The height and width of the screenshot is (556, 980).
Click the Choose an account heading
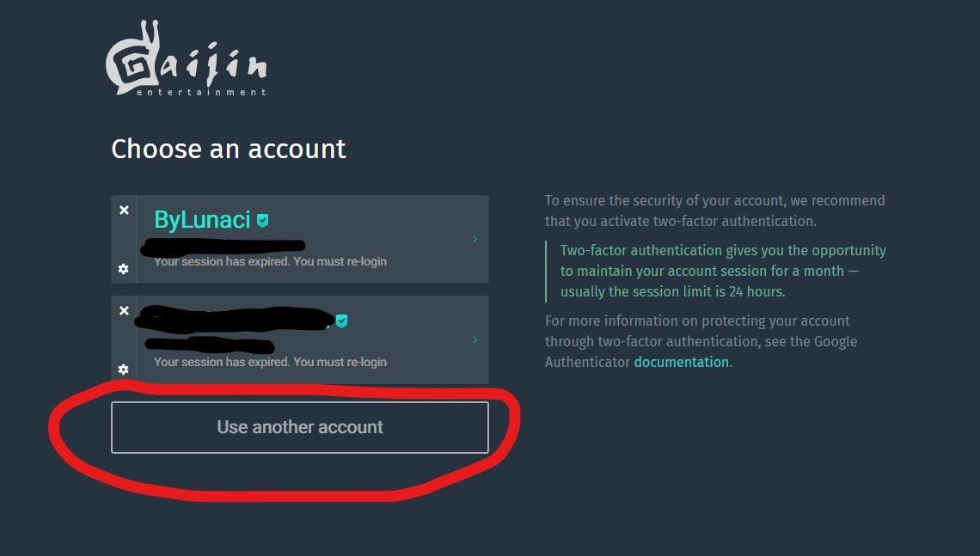coord(228,150)
